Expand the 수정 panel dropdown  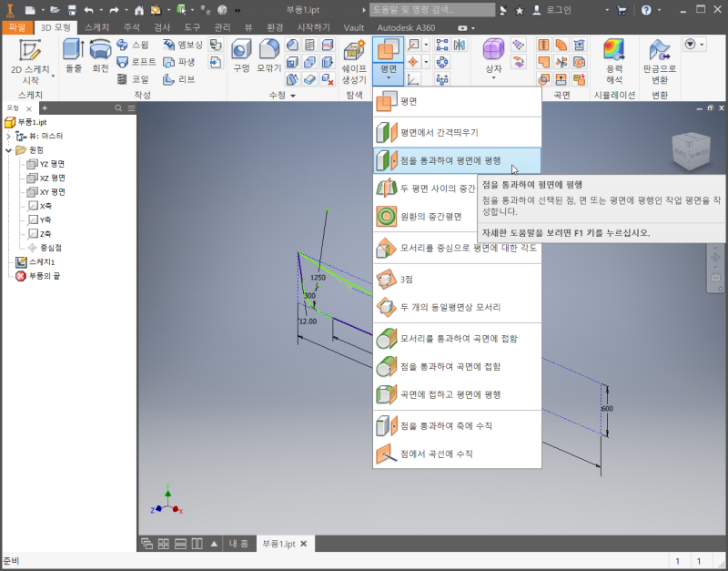[x=293, y=96]
